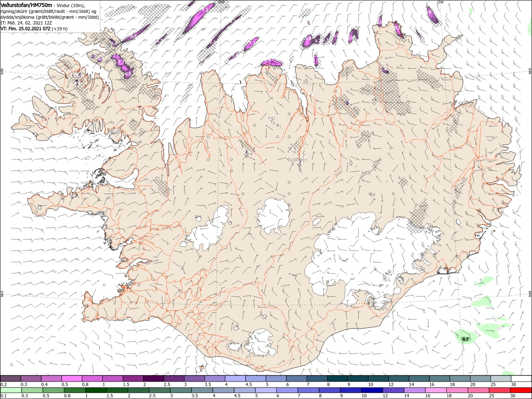The image size is (532, 399).
Task: Pick the pale lavender 4 swatch, upper legend
Action: (x=235, y=379)
